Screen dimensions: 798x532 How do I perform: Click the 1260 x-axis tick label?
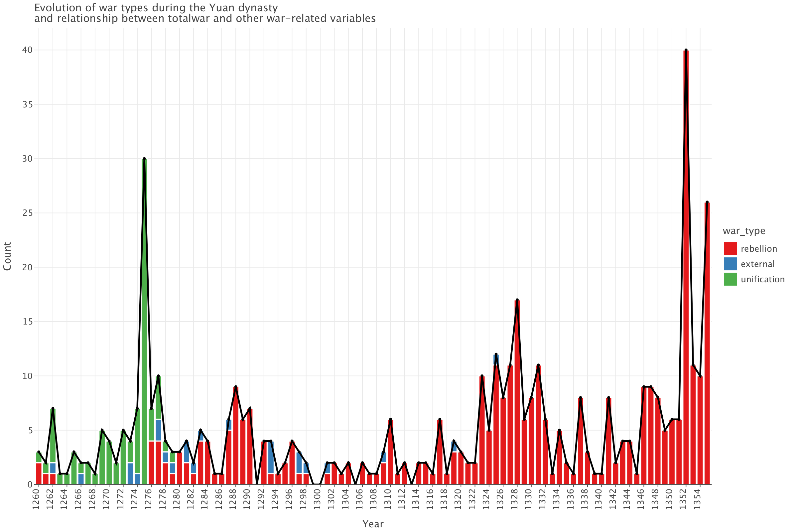click(36, 499)
